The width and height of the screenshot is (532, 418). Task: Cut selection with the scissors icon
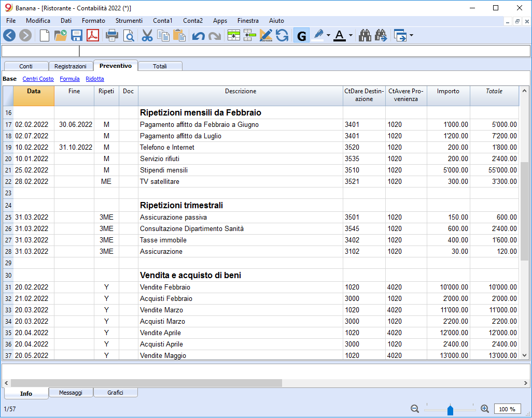147,35
